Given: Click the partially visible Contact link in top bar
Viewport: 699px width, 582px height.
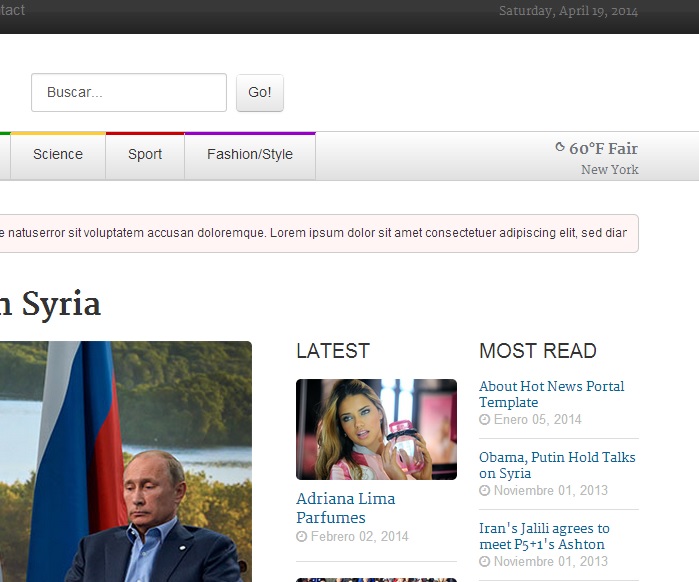Looking at the screenshot, I should (x=12, y=10).
